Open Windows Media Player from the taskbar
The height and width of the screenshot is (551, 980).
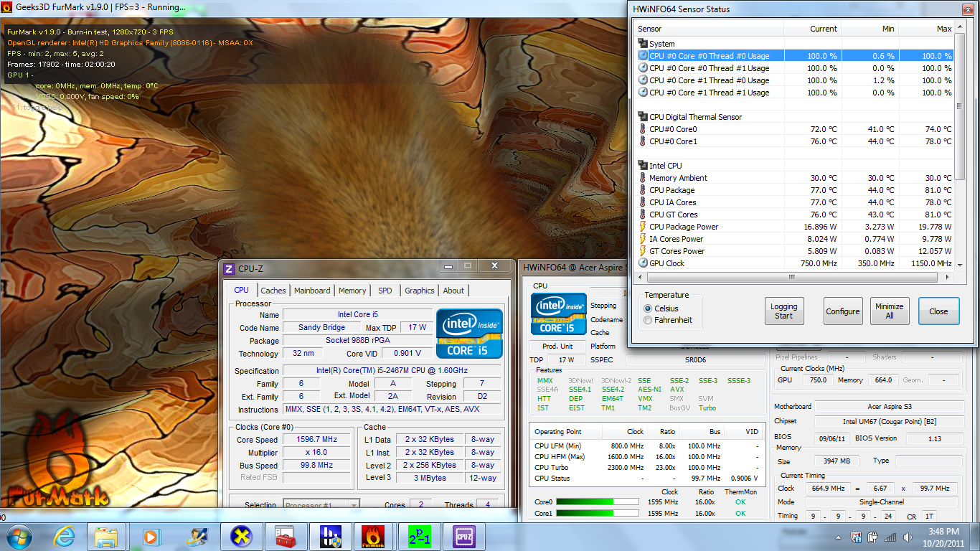tap(151, 537)
